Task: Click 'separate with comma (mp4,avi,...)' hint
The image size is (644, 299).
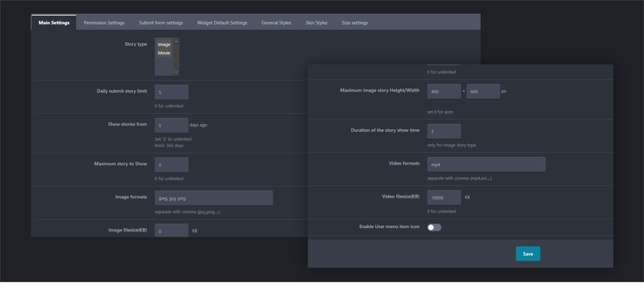Action: pyautogui.click(x=459, y=178)
